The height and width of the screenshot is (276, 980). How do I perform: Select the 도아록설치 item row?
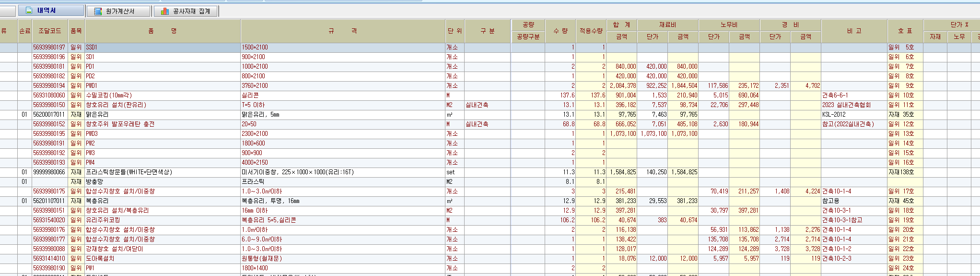click(x=100, y=259)
